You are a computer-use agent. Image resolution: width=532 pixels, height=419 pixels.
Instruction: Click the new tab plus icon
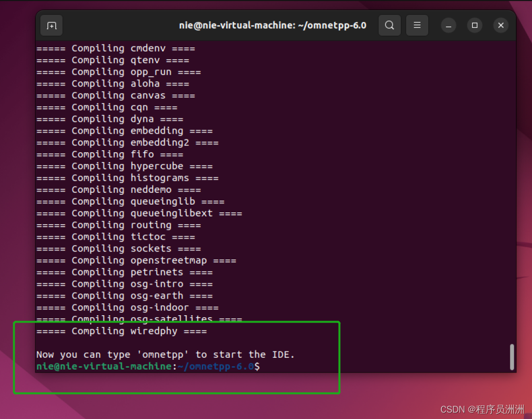click(x=51, y=25)
